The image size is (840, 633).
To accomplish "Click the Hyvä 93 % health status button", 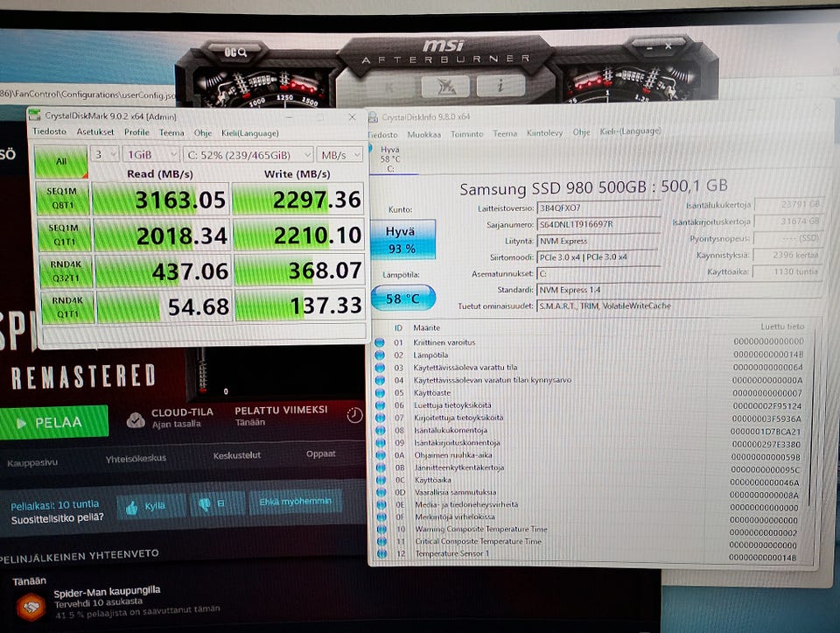I will pyautogui.click(x=402, y=240).
